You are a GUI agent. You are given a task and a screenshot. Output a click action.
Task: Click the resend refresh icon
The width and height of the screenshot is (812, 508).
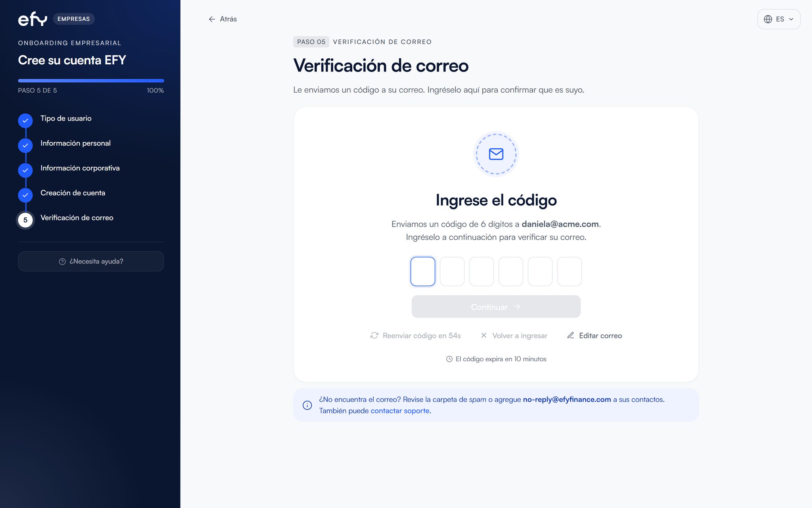(374, 335)
